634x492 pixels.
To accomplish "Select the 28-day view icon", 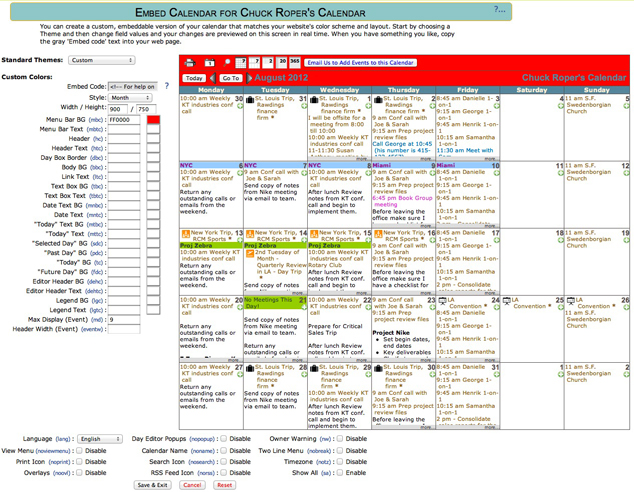I will click(x=282, y=62).
